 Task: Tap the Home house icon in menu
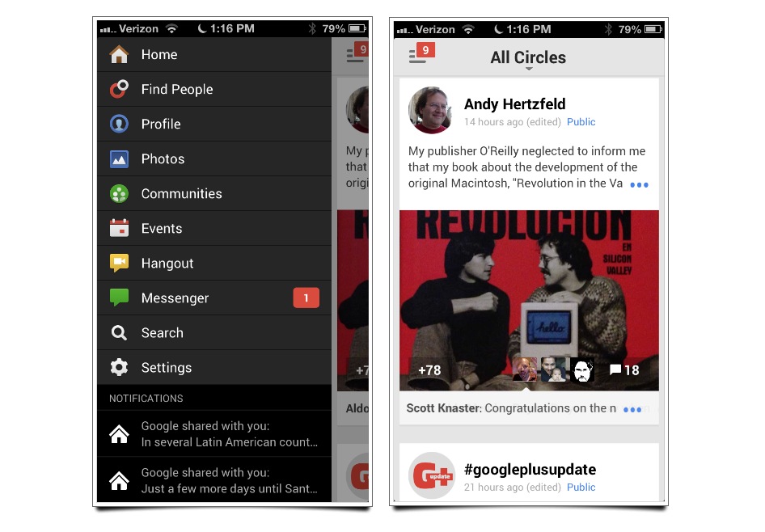(x=119, y=55)
